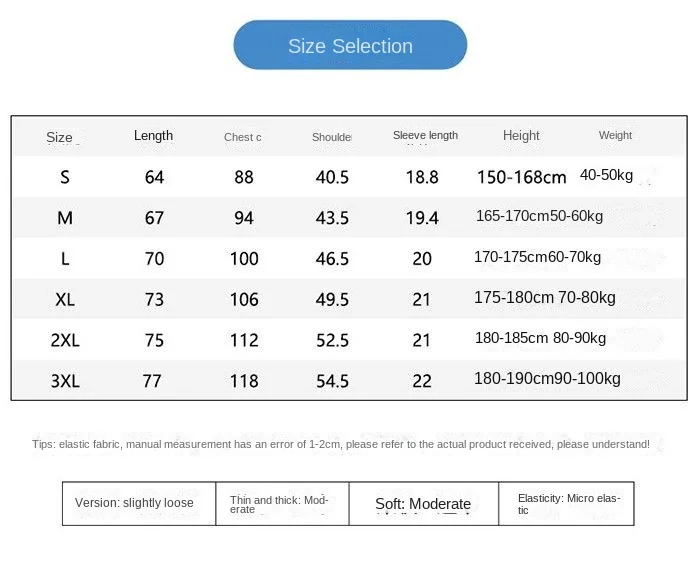Click the Height column header
This screenshot has height=564, width=700.
click(x=521, y=135)
